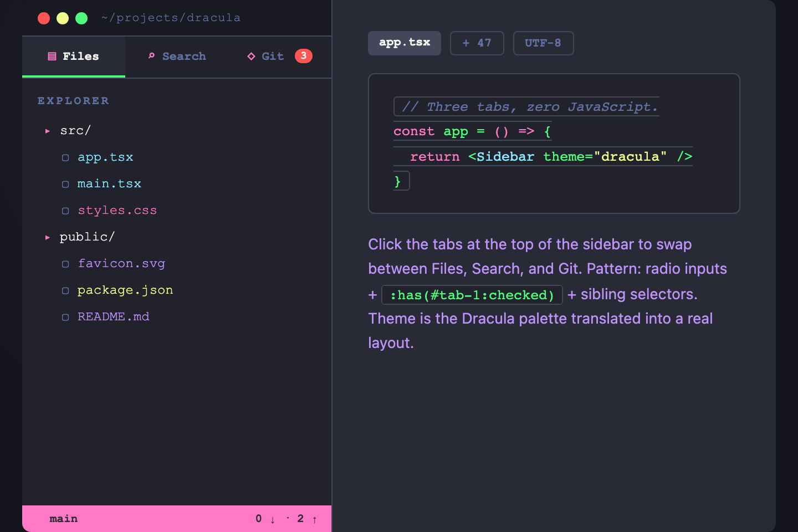Viewport: 798px width, 532px height.
Task: Open styles.css in the explorer
Action: point(117,211)
